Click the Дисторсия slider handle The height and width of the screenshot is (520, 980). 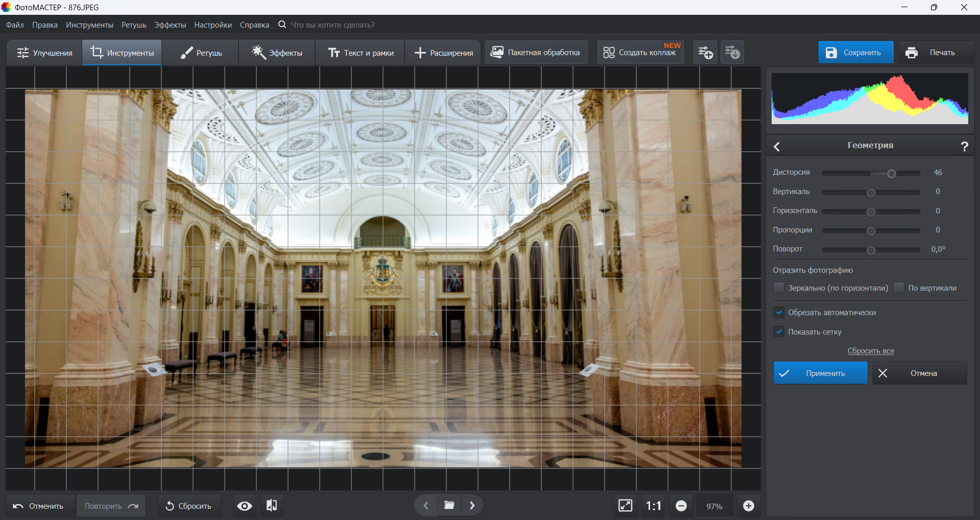[x=891, y=174]
